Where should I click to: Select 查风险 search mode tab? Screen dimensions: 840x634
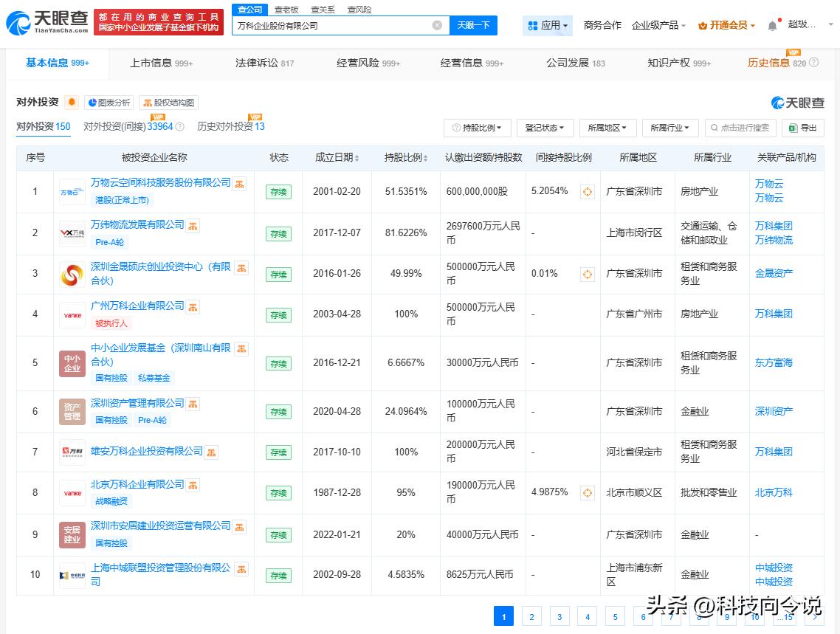359,10
